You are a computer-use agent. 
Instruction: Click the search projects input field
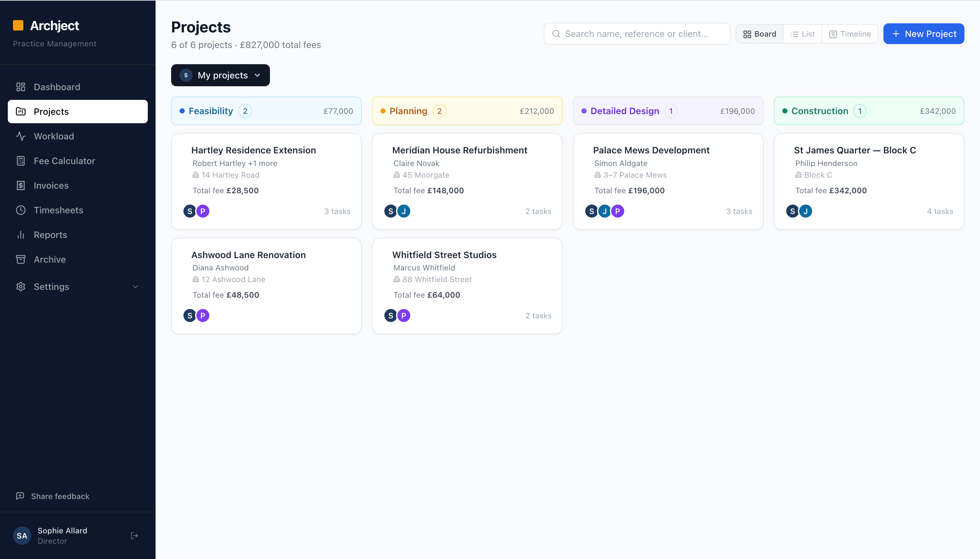click(637, 34)
